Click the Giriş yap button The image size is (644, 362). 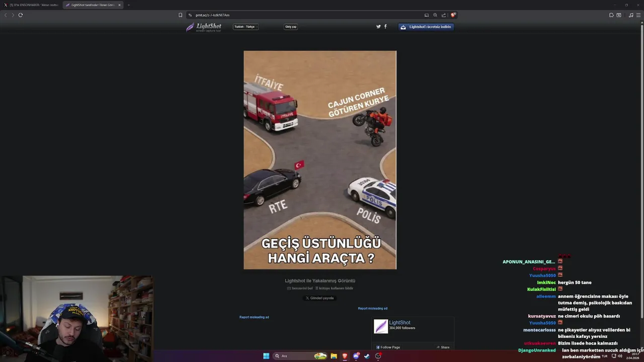(291, 27)
